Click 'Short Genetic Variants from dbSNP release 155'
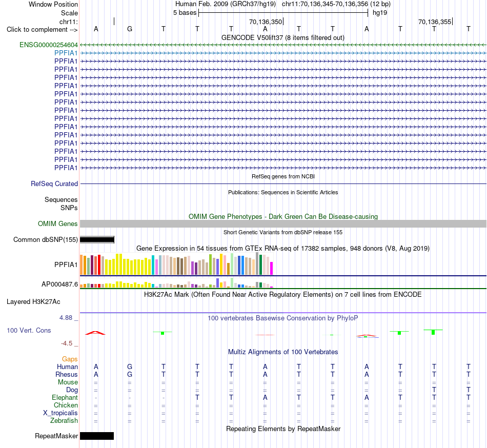Screen dimensions: 487x448 pos(283,232)
